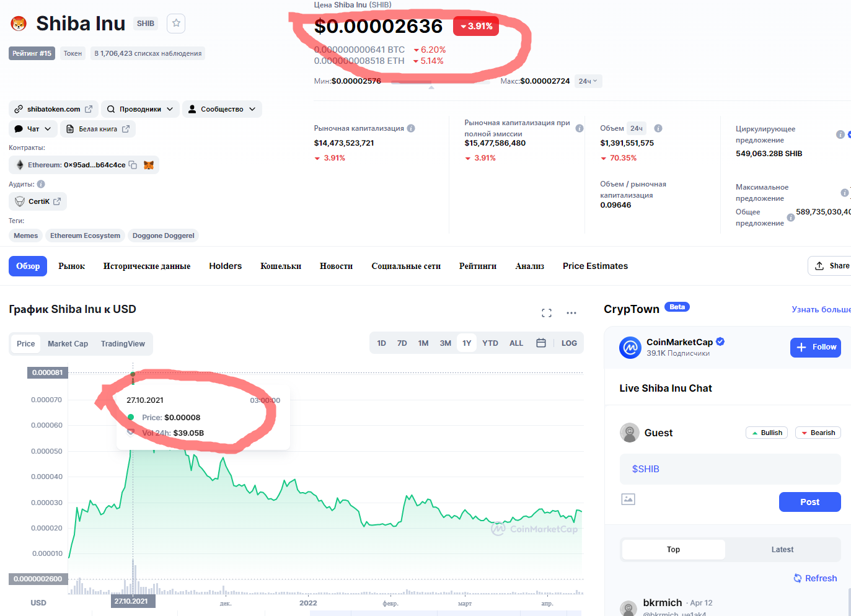851x616 pixels.
Task: Show total supply info icon
Action: (x=791, y=218)
